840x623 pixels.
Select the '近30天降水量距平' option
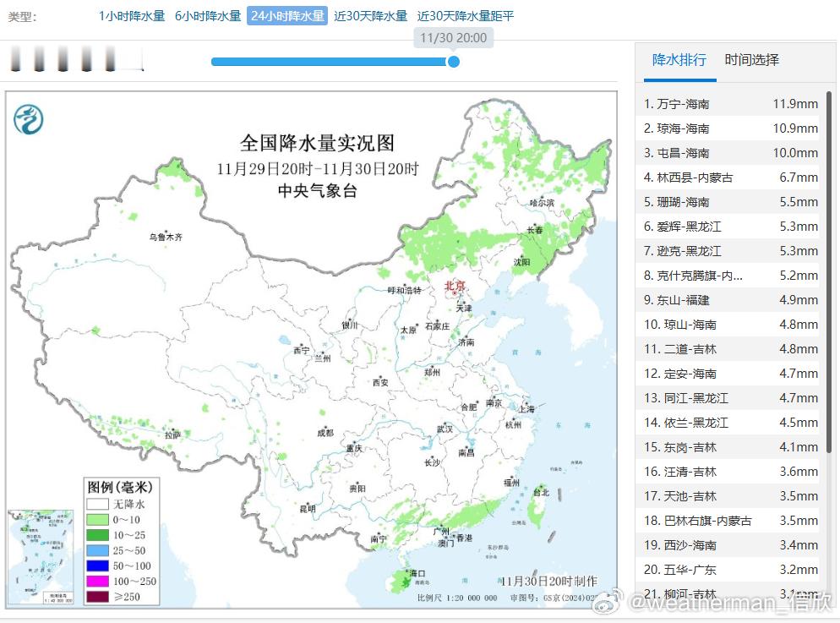[466, 14]
